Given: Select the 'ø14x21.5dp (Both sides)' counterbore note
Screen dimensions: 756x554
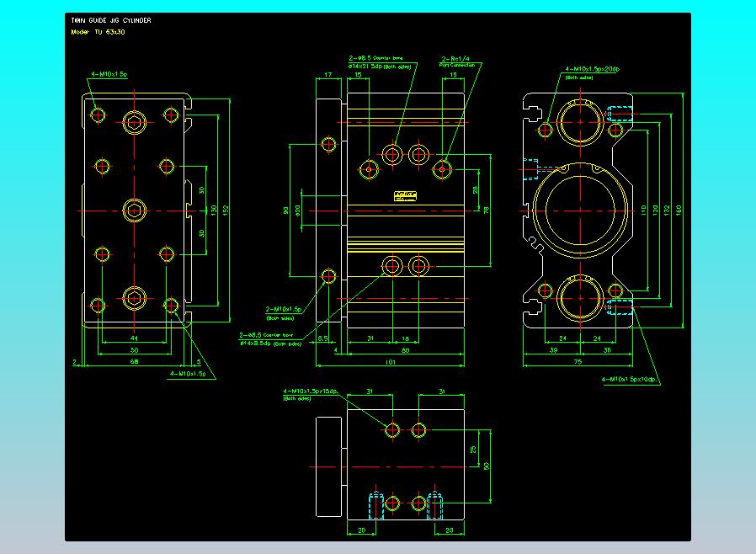Looking at the screenshot, I should (x=380, y=67).
